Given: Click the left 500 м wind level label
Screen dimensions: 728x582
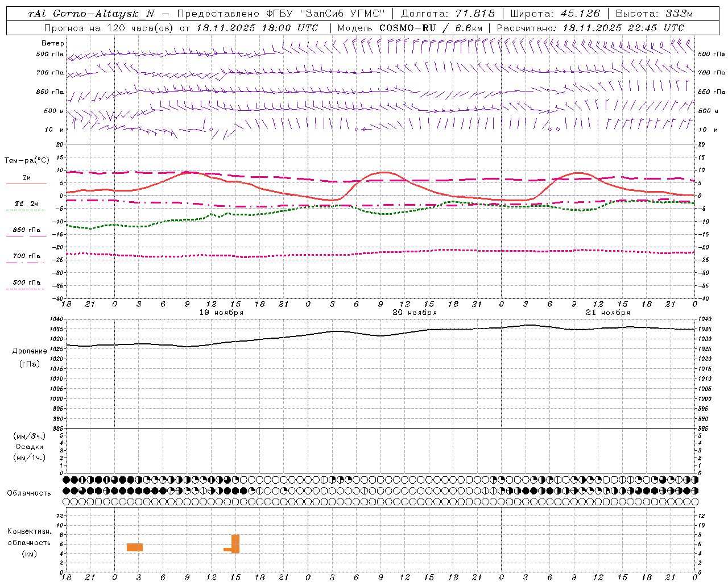Looking at the screenshot, I should [x=54, y=111].
